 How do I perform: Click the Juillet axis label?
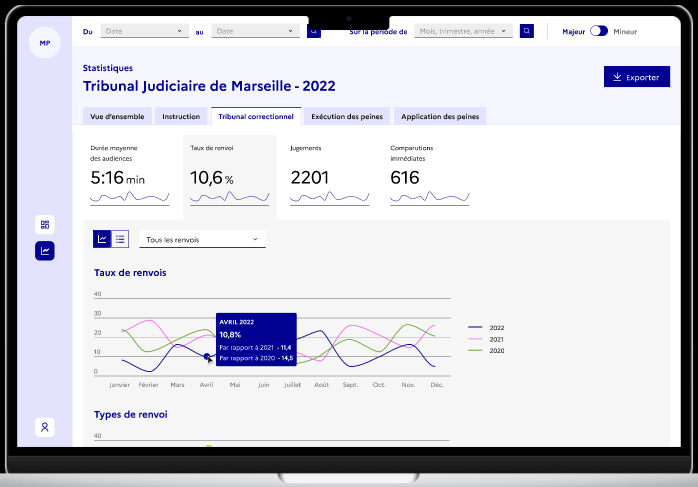click(x=292, y=385)
